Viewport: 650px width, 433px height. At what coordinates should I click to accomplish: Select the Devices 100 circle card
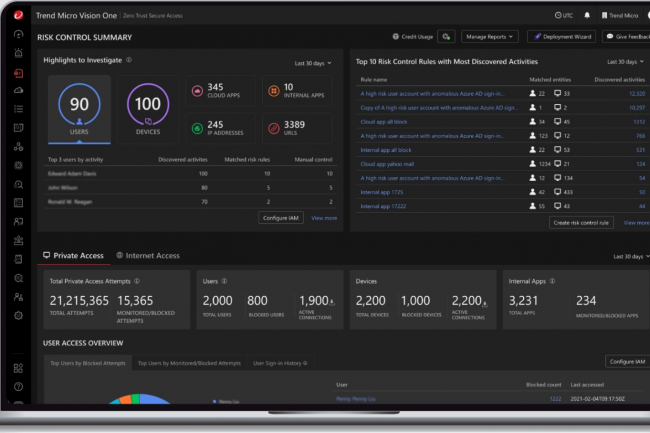coord(147,108)
